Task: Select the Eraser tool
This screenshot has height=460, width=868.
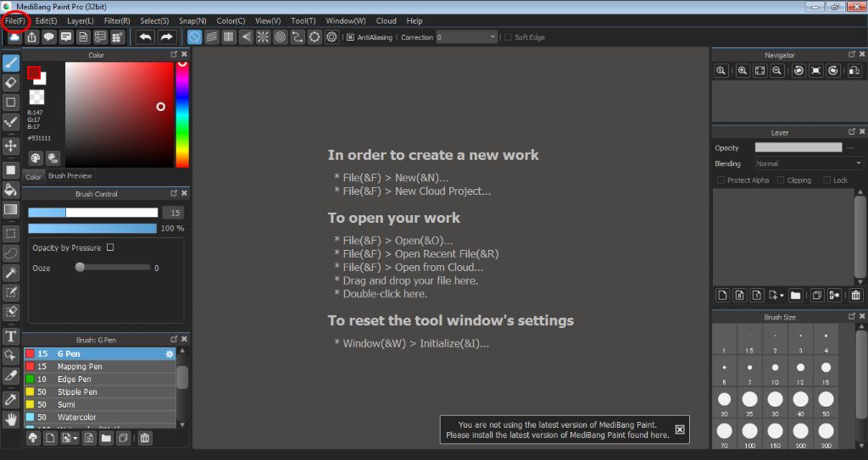Action: (10, 82)
